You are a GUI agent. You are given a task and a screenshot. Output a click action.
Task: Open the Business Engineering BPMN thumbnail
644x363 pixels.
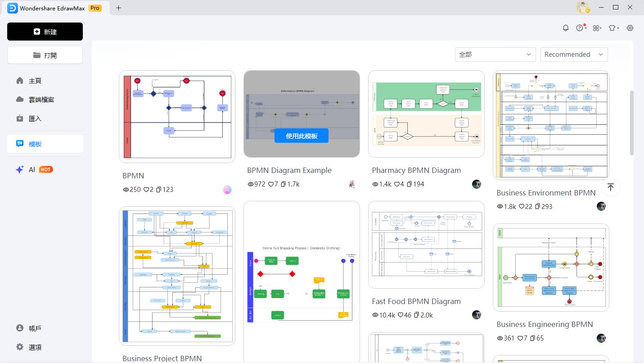coord(551,267)
